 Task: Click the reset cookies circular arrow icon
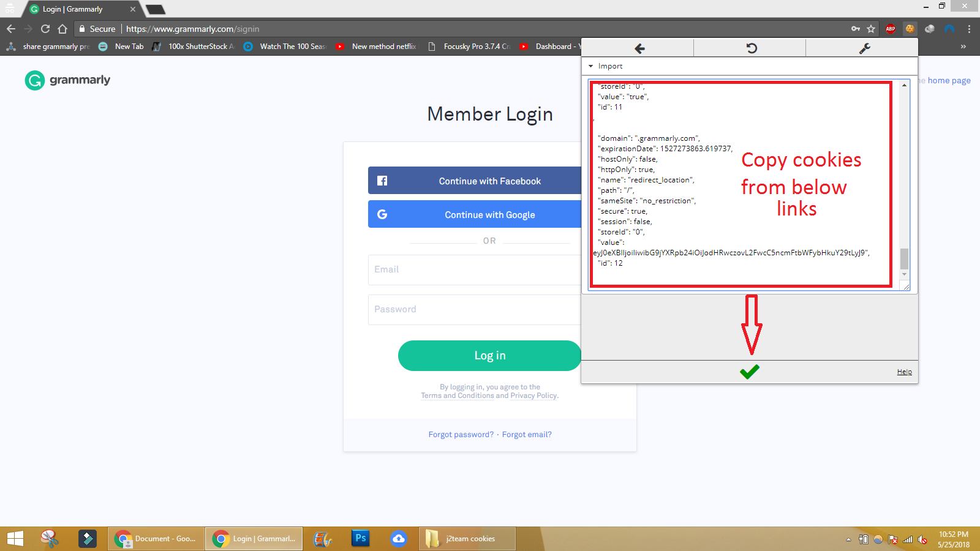pyautogui.click(x=752, y=48)
